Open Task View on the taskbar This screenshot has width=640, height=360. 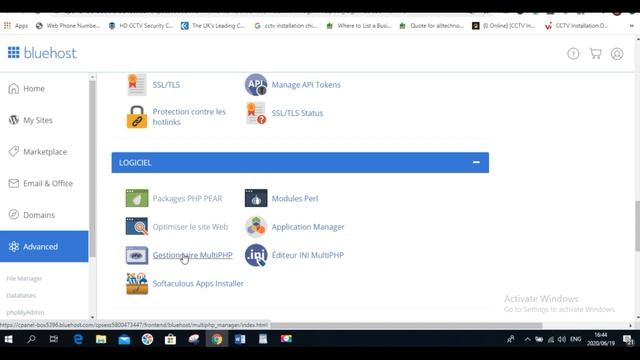click(53, 339)
